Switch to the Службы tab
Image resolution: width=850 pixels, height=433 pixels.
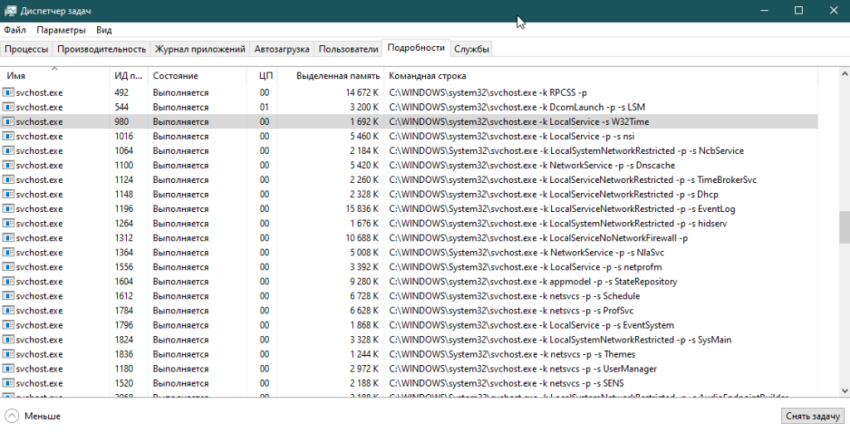pyautogui.click(x=472, y=49)
